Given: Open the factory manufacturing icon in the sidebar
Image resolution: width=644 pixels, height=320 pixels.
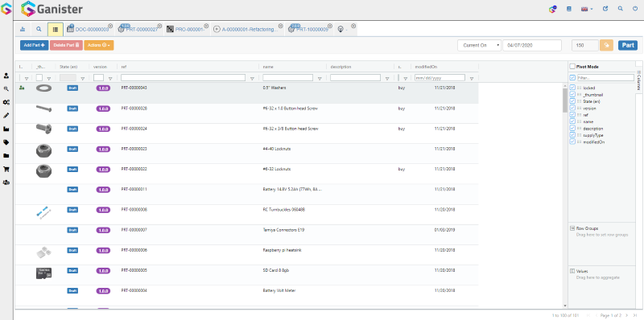Looking at the screenshot, I should coord(6,129).
